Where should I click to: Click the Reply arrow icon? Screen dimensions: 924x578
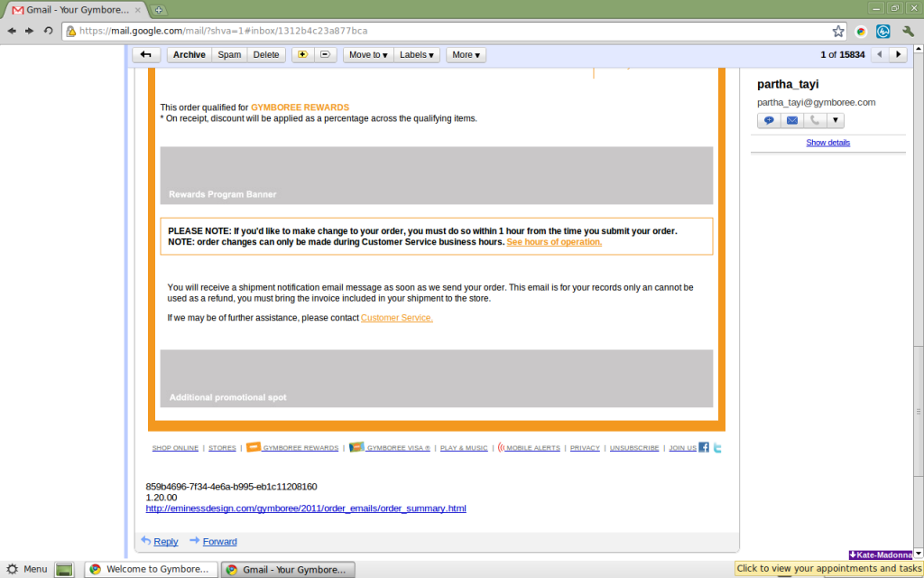[145, 540]
